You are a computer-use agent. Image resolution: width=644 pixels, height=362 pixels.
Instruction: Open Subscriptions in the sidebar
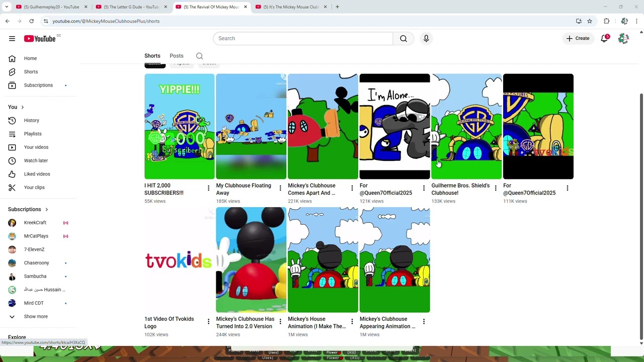38,85
